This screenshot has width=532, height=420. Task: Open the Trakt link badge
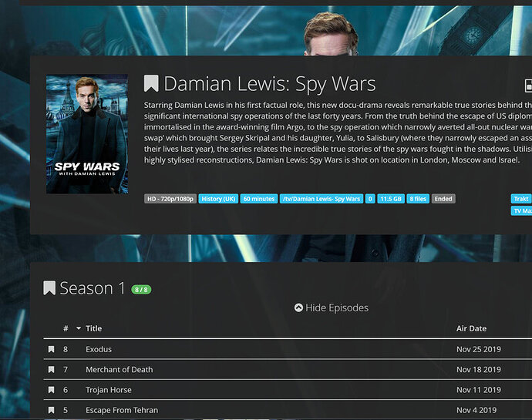coord(521,199)
